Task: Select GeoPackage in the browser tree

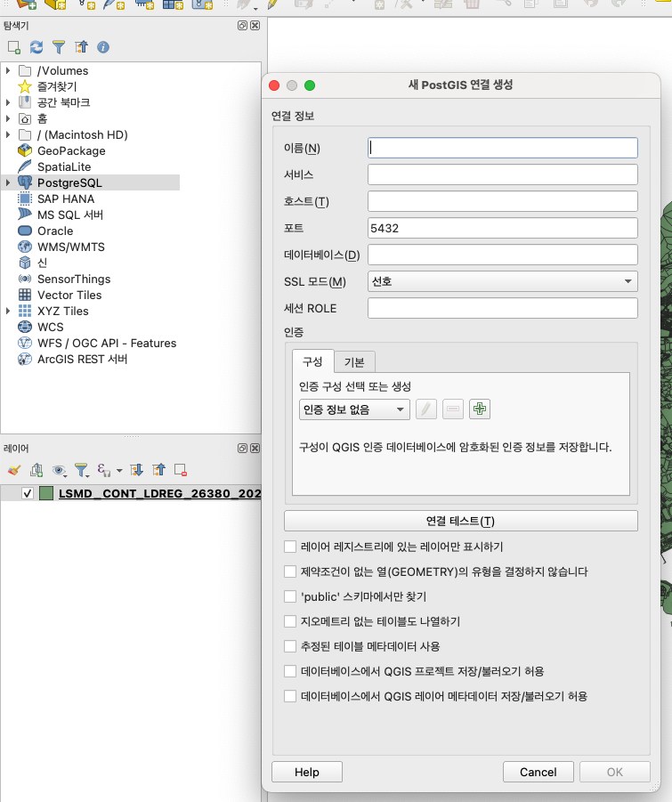Action: 71,151
